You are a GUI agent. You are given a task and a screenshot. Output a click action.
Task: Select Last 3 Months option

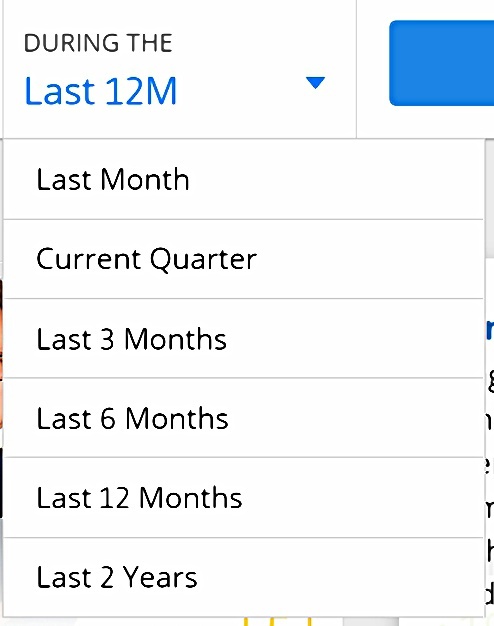(244, 339)
